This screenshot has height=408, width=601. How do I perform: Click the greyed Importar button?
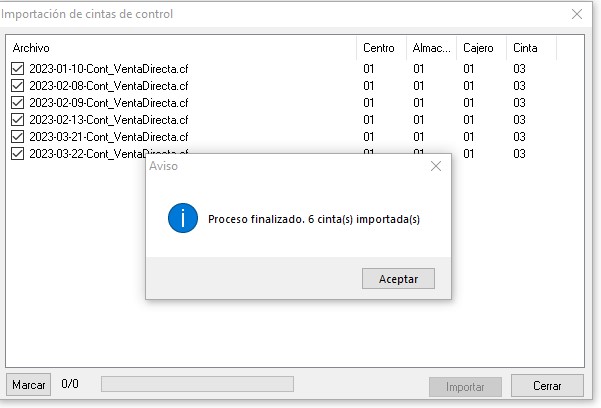[465, 387]
